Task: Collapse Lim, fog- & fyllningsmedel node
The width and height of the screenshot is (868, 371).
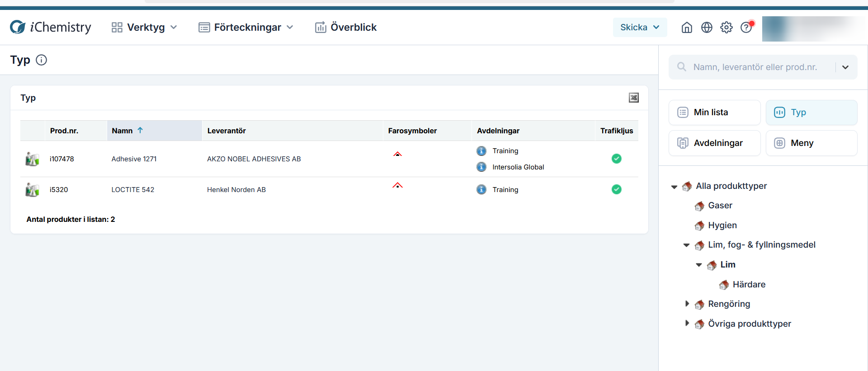Action: (686, 245)
